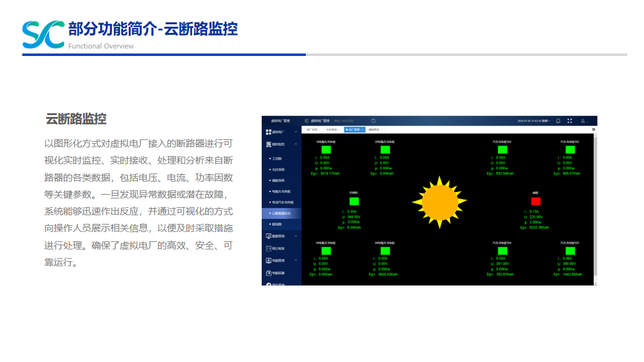This screenshot has height=362, width=644.
Task: Click the green 1#电瓶车充电桩 status square
Action: tap(326, 150)
